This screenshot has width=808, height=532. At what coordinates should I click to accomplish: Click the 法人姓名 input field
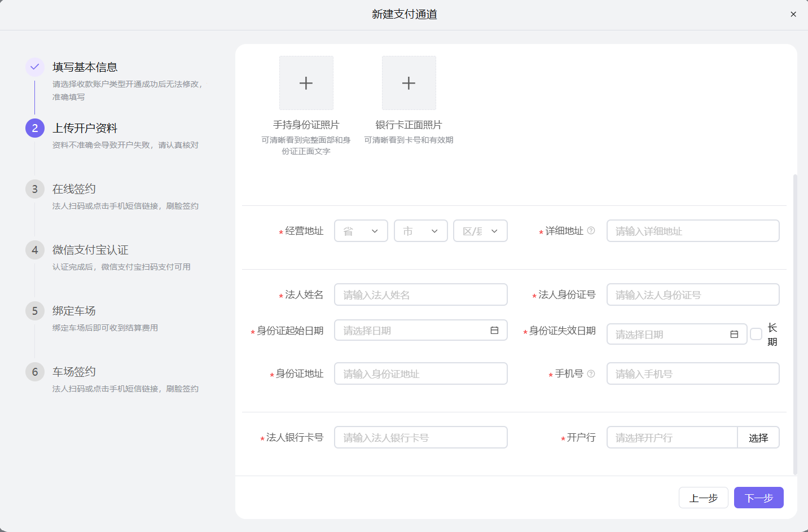pos(420,294)
